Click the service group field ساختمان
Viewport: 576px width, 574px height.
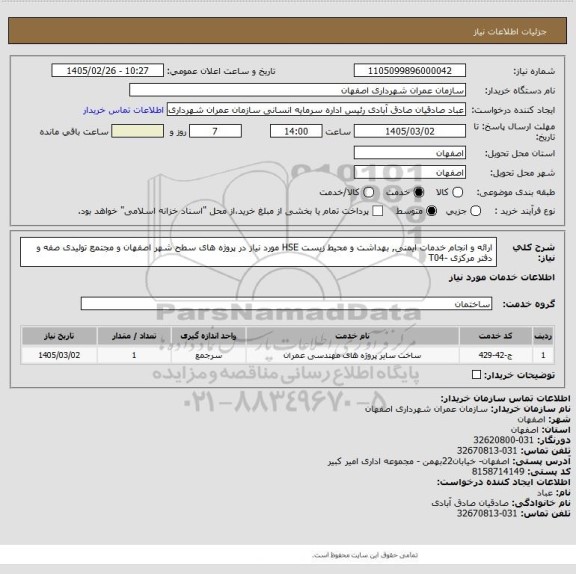click(x=286, y=304)
